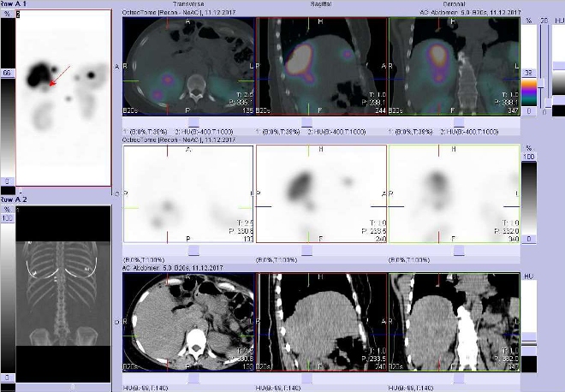Viewport: 565px width, 392px height.
Task: Click the CT-only coronal abdomen view
Action: pos(454,324)
